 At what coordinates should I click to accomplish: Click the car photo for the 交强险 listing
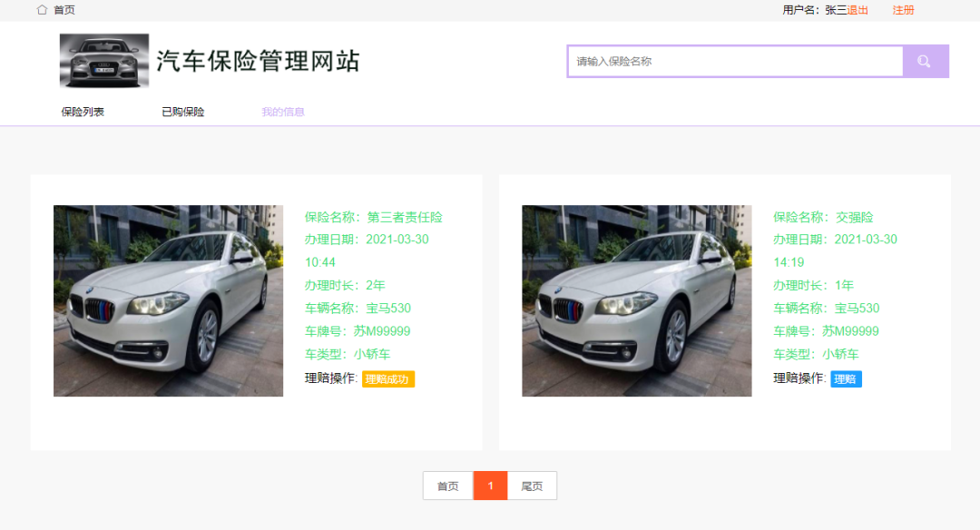click(x=636, y=301)
